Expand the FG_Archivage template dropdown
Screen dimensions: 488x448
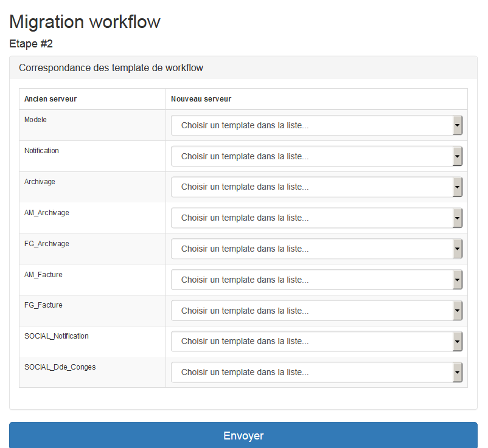pyautogui.click(x=316, y=249)
